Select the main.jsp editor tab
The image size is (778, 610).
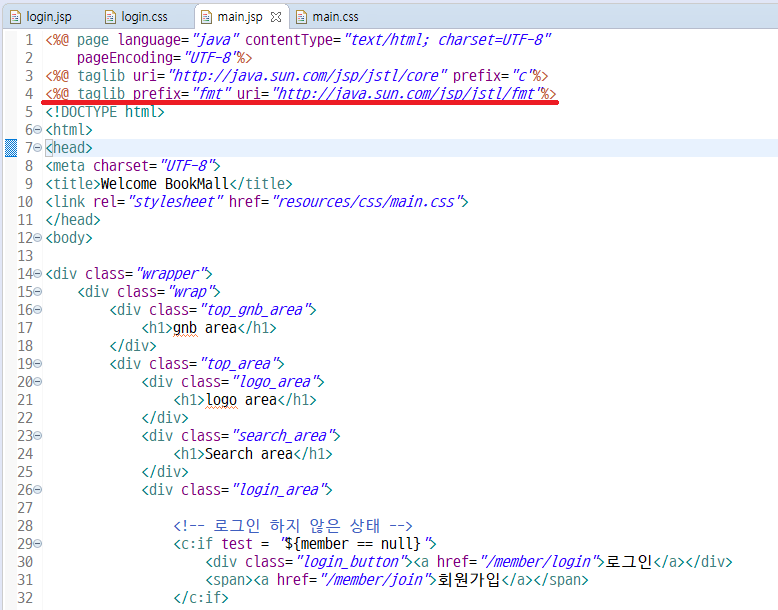(240, 17)
